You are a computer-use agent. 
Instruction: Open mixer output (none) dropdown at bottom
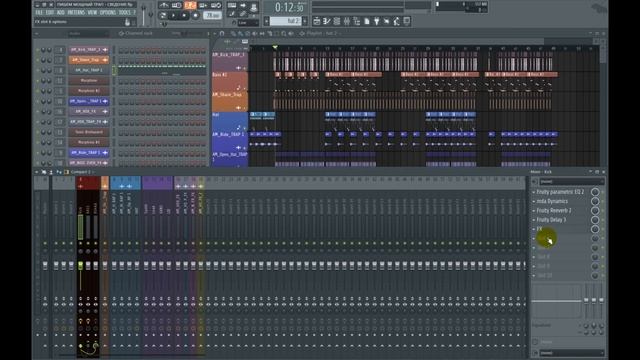tap(572, 353)
